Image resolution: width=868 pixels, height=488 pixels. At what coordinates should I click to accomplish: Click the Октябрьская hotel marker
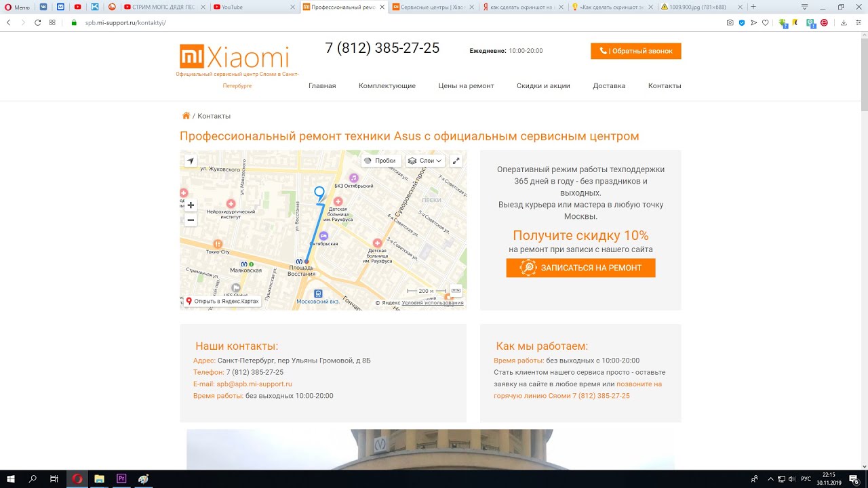(x=323, y=236)
